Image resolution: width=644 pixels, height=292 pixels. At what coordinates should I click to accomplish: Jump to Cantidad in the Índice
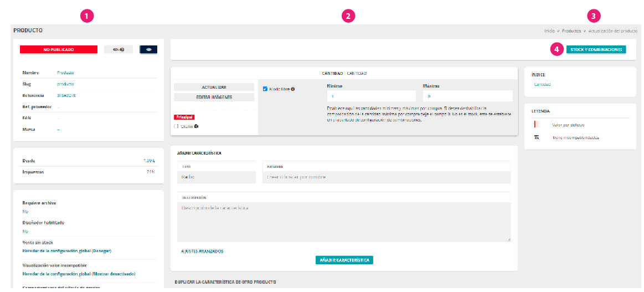[542, 85]
